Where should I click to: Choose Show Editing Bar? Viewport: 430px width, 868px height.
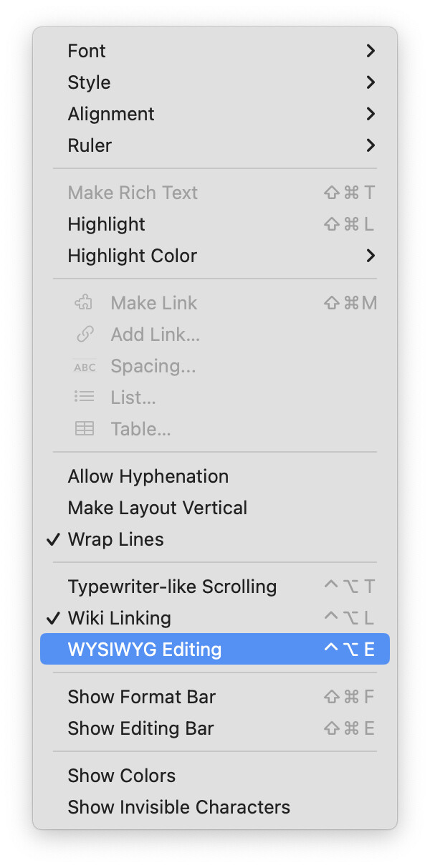[x=215, y=728]
